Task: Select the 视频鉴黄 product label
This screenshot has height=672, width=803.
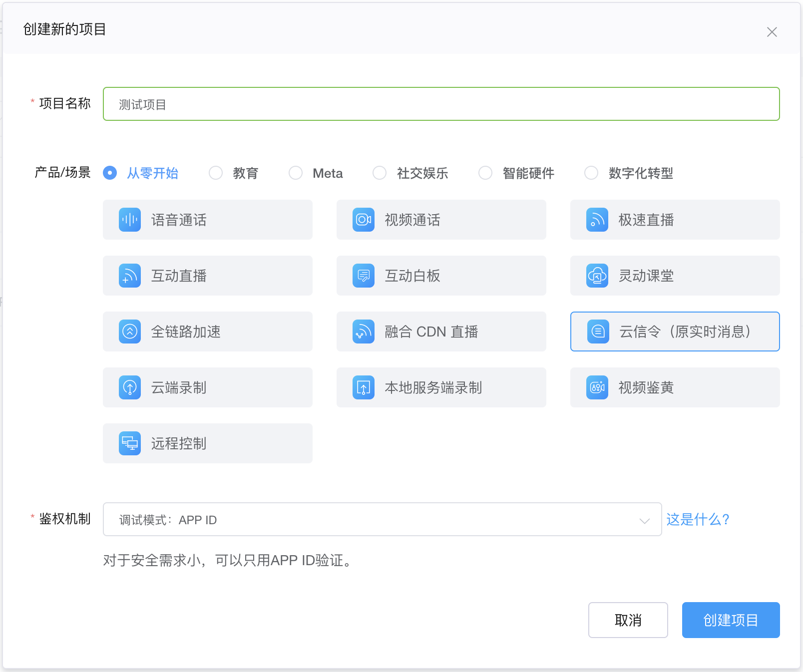Action: pyautogui.click(x=646, y=388)
